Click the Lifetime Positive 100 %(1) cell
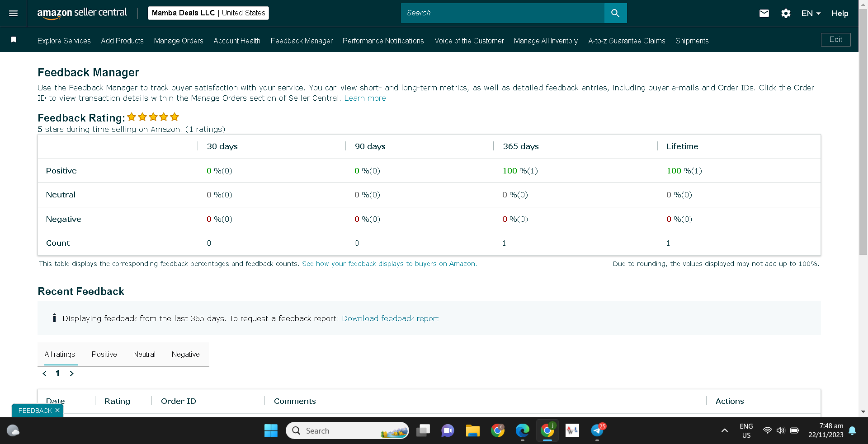Image resolution: width=868 pixels, height=444 pixels. click(684, 171)
